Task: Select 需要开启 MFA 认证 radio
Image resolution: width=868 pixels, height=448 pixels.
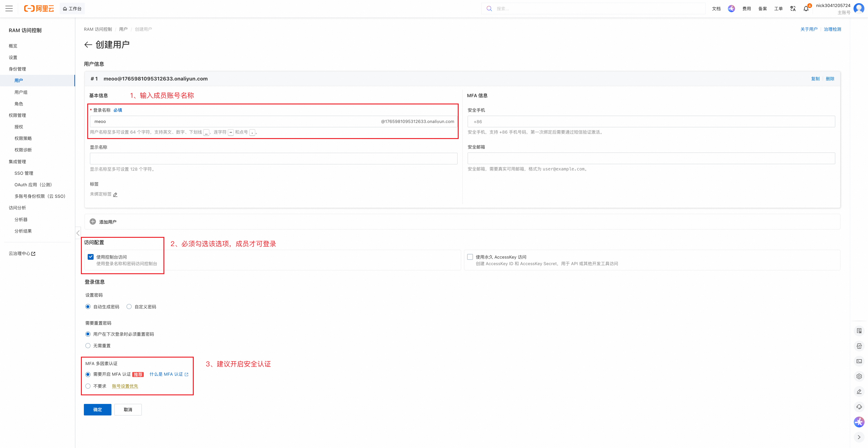Action: [88, 374]
